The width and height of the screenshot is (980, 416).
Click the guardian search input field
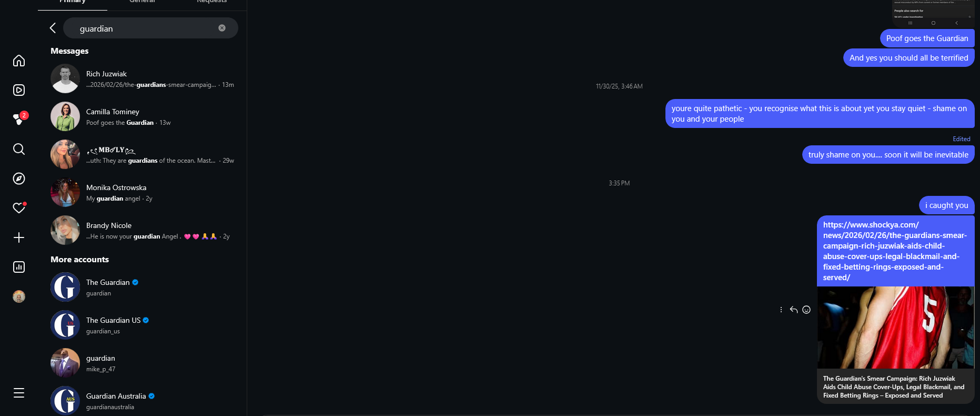coord(142,28)
